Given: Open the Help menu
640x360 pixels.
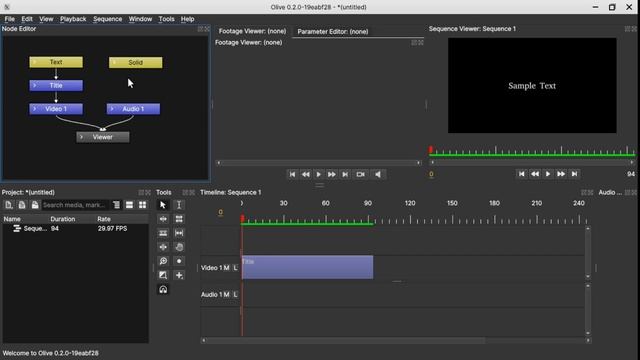Looking at the screenshot, I should pyautogui.click(x=187, y=19).
